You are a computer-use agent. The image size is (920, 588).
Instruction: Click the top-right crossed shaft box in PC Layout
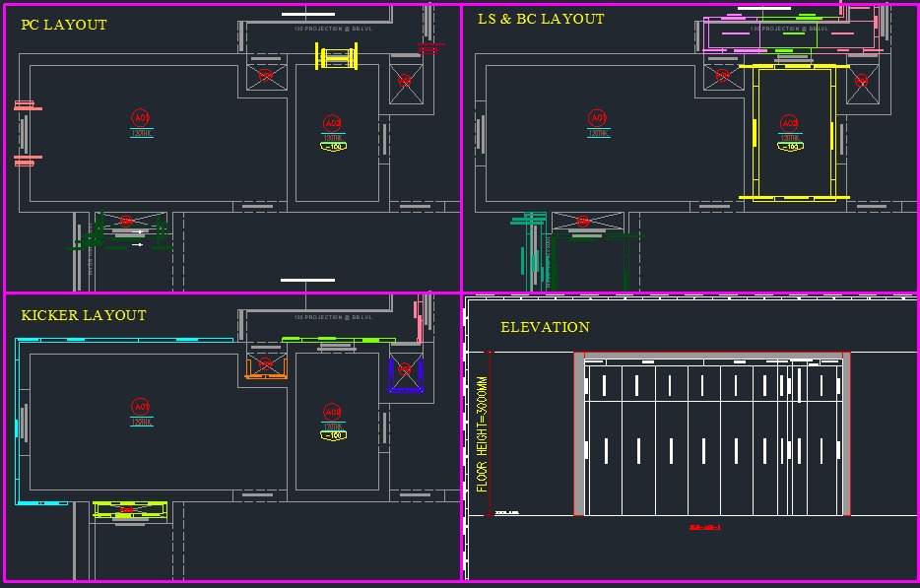405,81
